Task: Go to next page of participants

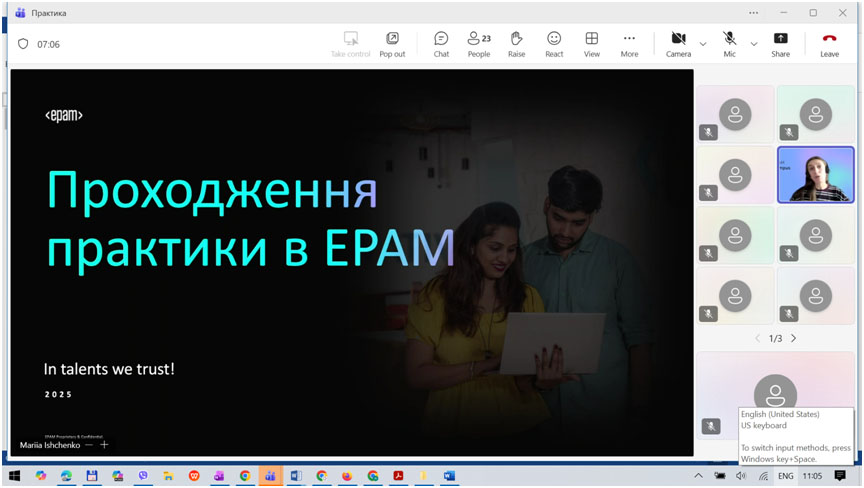Action: (794, 338)
